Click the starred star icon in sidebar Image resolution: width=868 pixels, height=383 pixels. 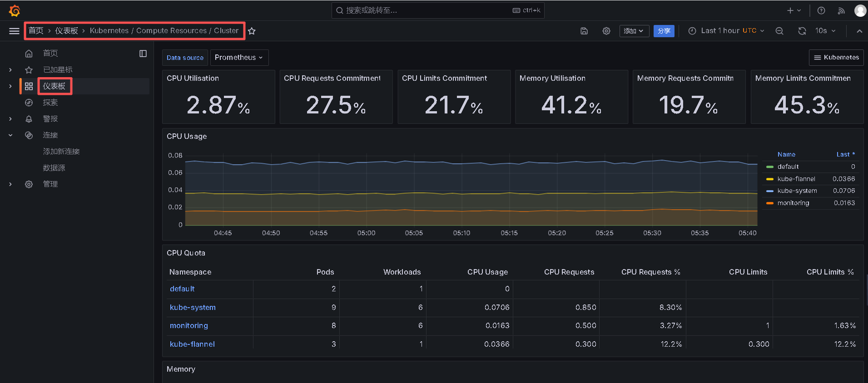29,70
